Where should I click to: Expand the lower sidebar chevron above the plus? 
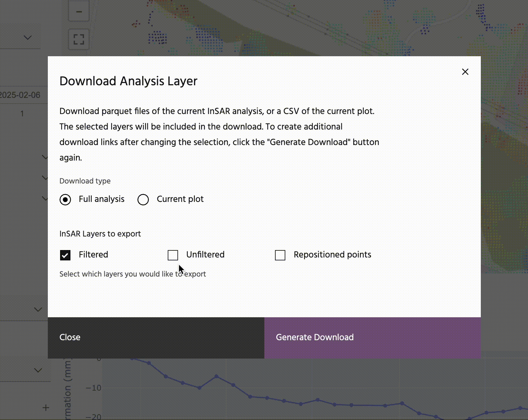38,370
